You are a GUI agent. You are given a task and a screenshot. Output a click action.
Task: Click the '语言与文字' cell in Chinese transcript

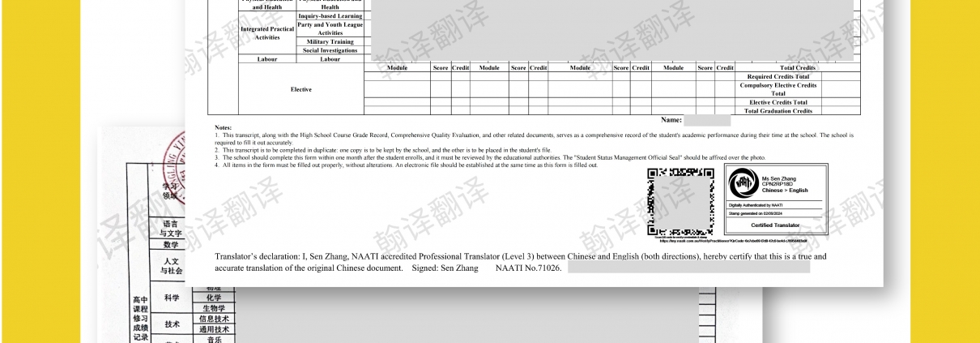171,228
